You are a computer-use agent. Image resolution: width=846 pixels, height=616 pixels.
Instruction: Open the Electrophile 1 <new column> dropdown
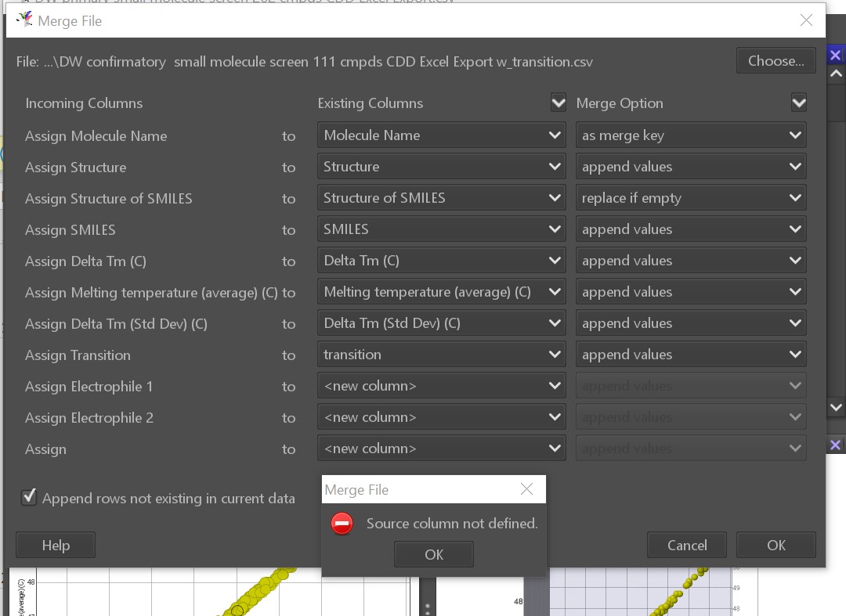(441, 386)
